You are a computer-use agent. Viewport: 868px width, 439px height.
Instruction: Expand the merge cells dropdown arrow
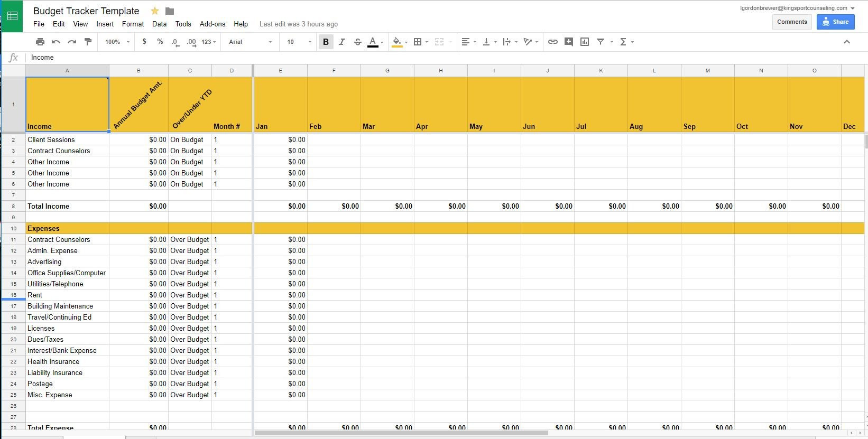point(450,42)
